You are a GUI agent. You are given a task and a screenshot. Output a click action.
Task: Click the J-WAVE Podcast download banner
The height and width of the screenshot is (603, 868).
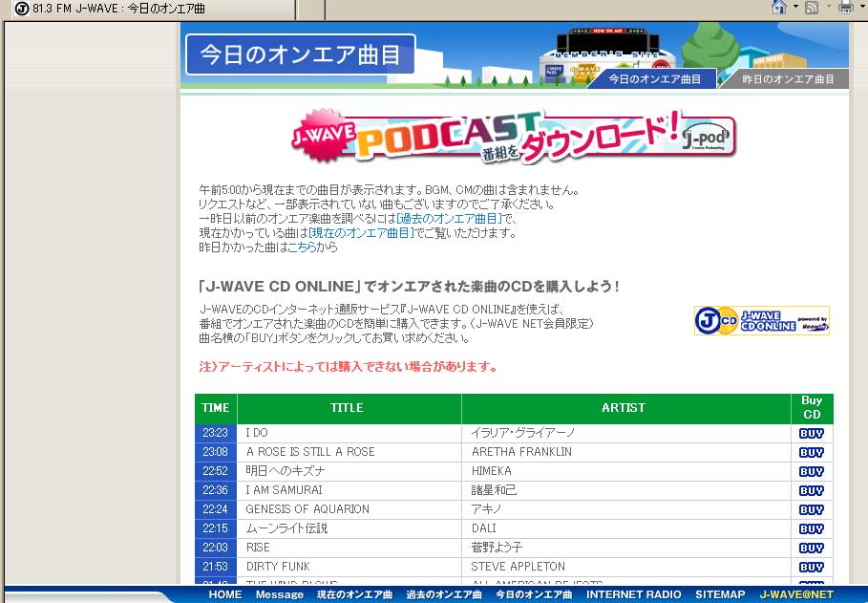[x=513, y=136]
